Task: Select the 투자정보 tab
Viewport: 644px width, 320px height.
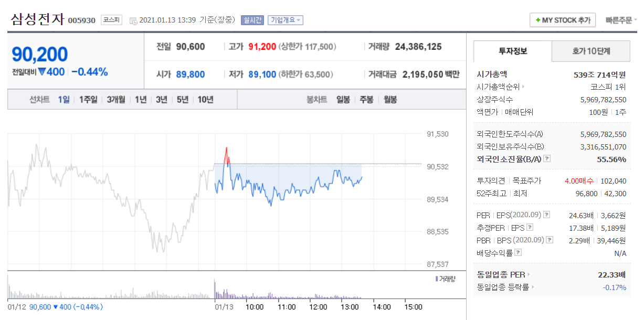Action: pos(513,51)
